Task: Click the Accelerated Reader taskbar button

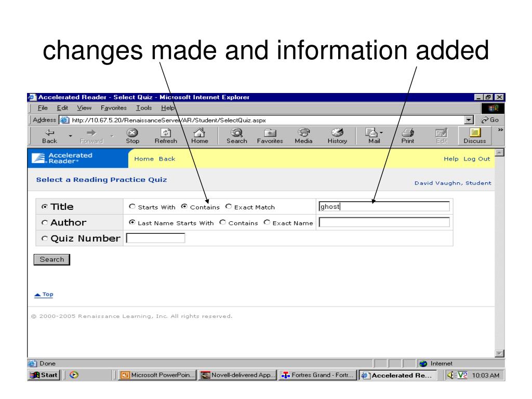Action: tap(398, 375)
